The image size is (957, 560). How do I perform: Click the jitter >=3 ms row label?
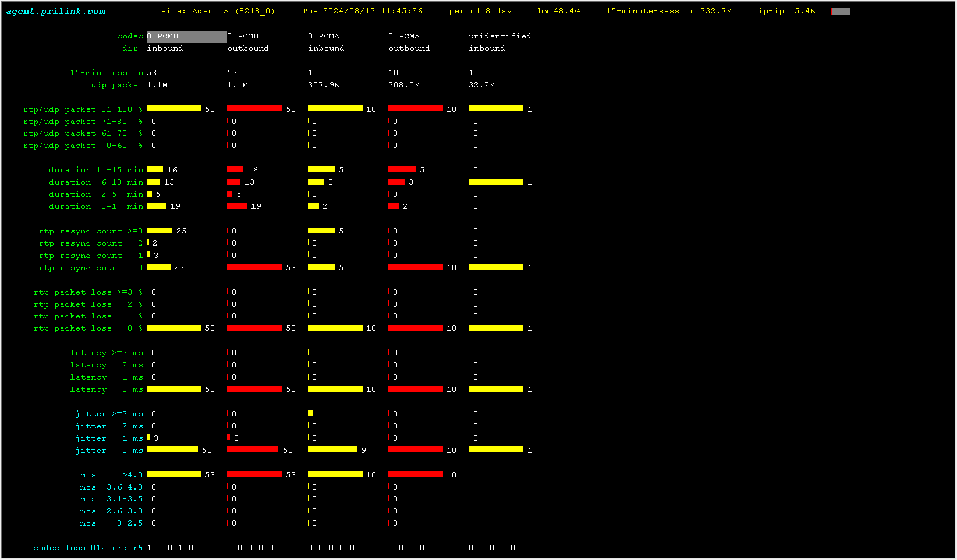[x=109, y=414]
